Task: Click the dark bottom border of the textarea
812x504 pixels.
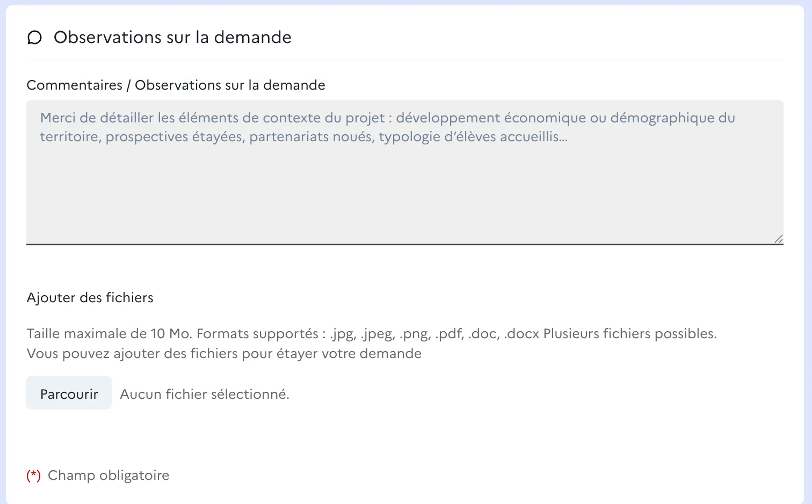Action: [x=405, y=244]
